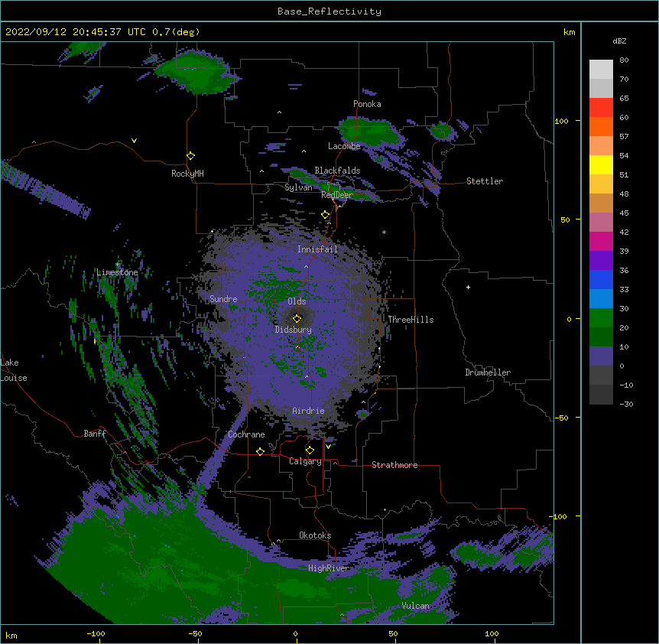
Task: Click the Strathmore label
Action: point(394,465)
